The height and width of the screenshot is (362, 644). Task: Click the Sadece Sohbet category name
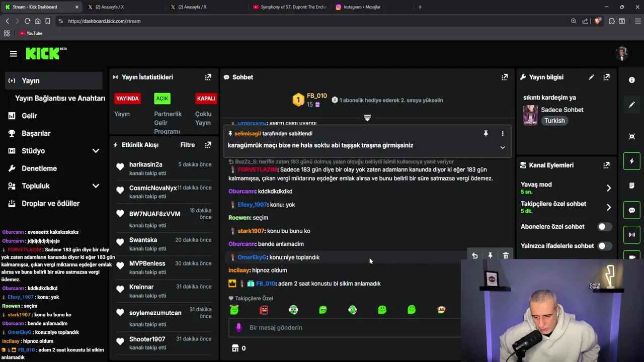click(562, 110)
